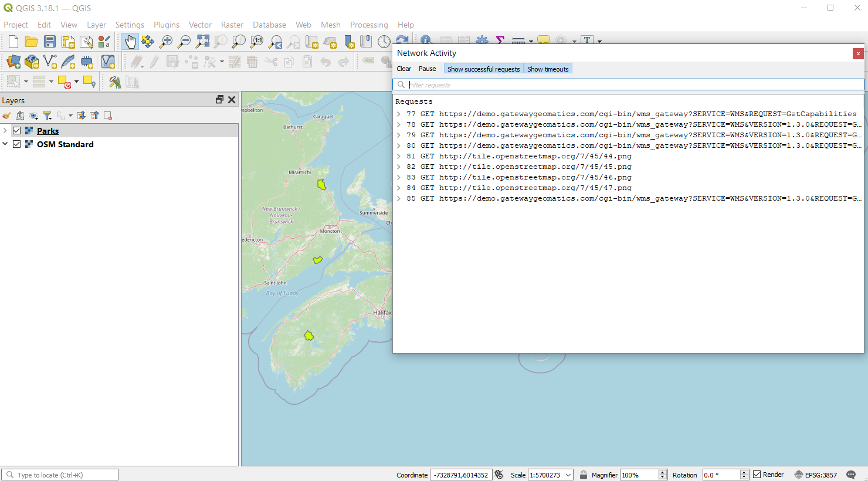Click the Zoom Last icon

coord(275,42)
